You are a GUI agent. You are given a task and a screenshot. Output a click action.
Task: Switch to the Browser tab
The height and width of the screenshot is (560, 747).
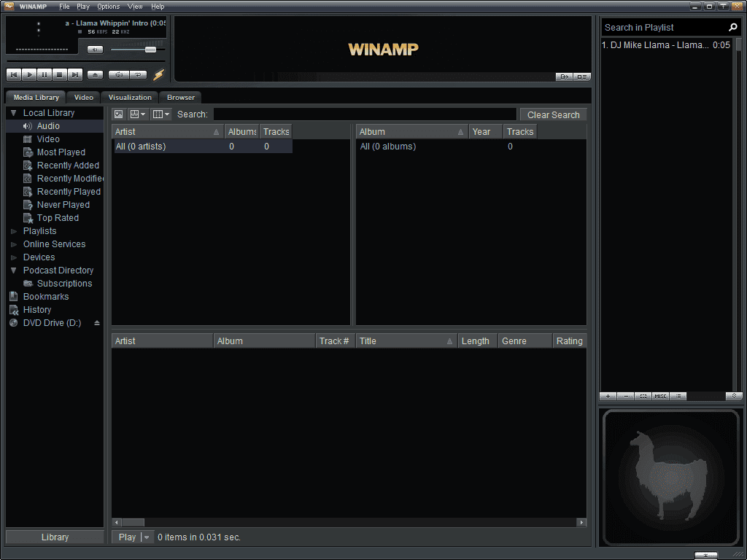tap(181, 97)
